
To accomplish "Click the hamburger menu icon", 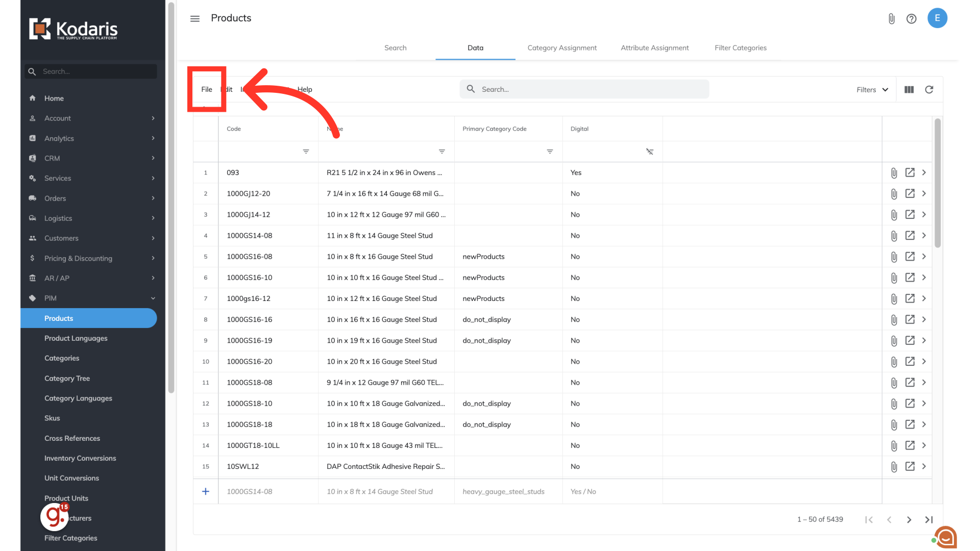I will tap(194, 19).
